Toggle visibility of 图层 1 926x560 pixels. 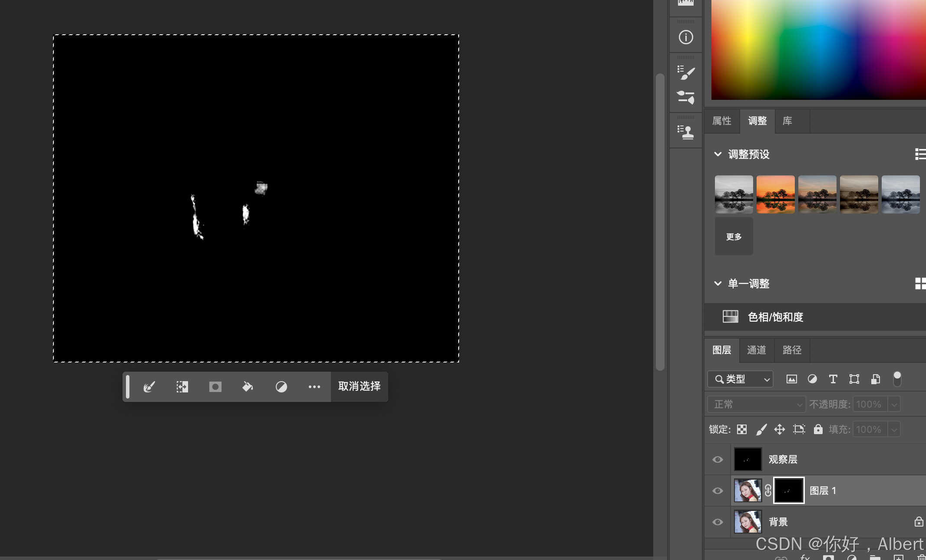718,491
